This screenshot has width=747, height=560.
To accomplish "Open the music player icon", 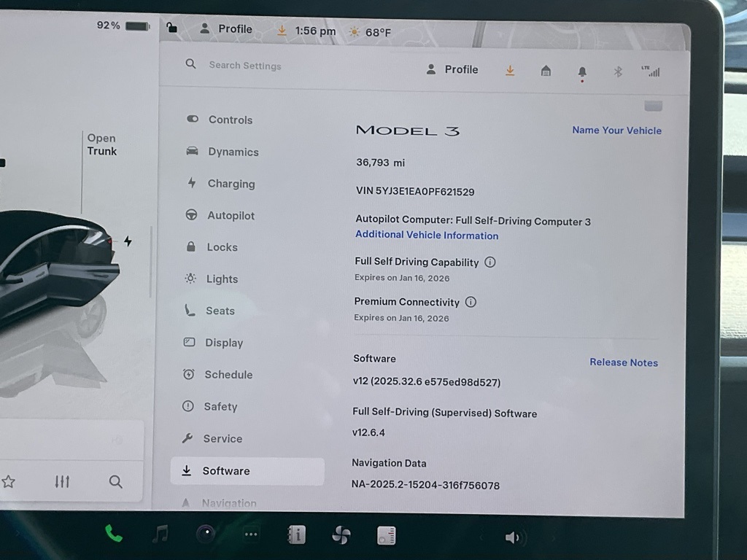I will click(x=160, y=534).
